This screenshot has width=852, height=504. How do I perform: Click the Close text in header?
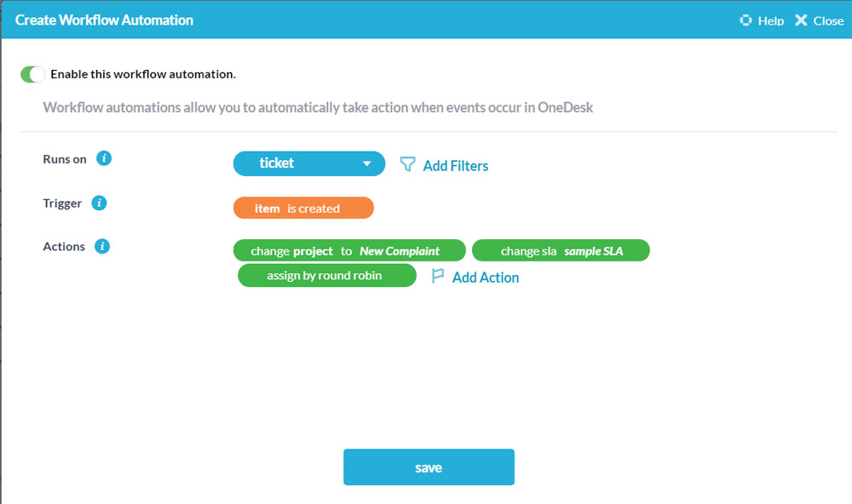coord(828,20)
